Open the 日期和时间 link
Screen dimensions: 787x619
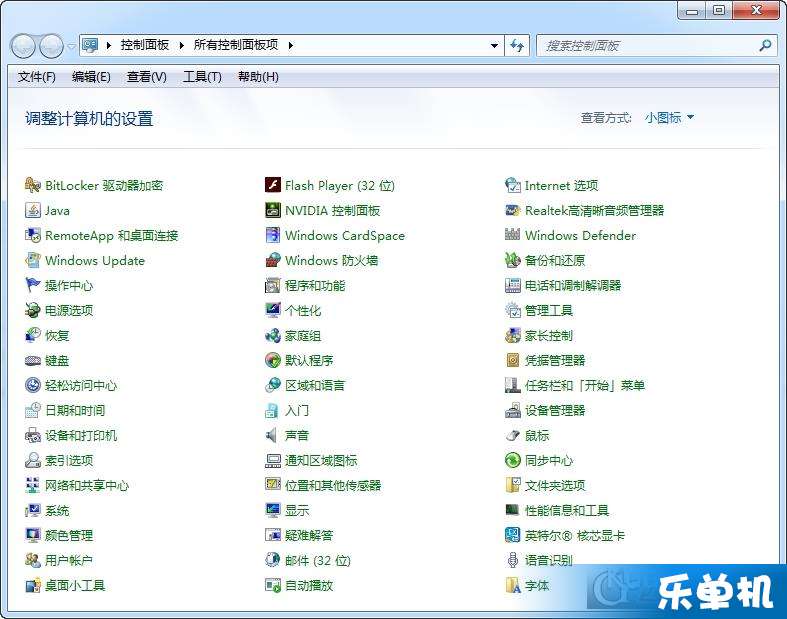(75, 410)
